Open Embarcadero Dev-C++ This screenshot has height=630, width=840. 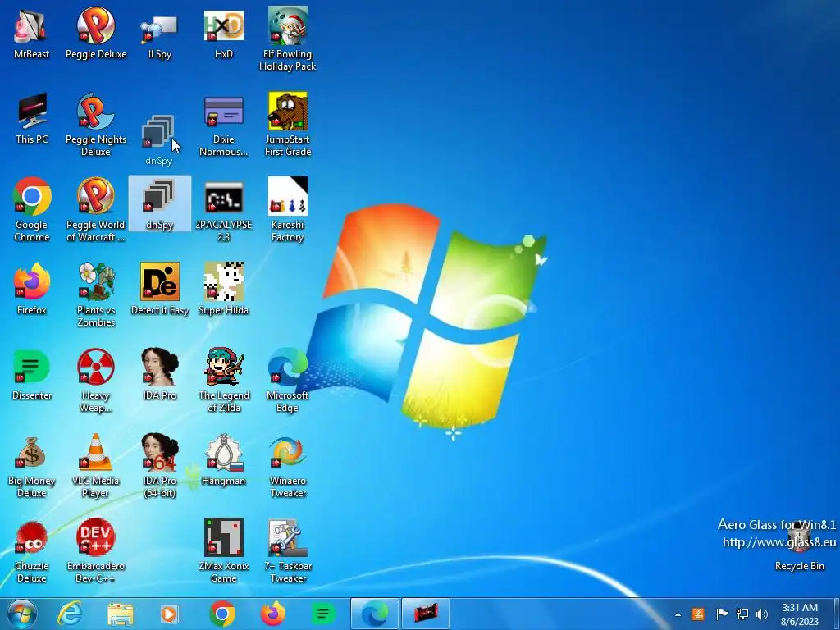[96, 550]
